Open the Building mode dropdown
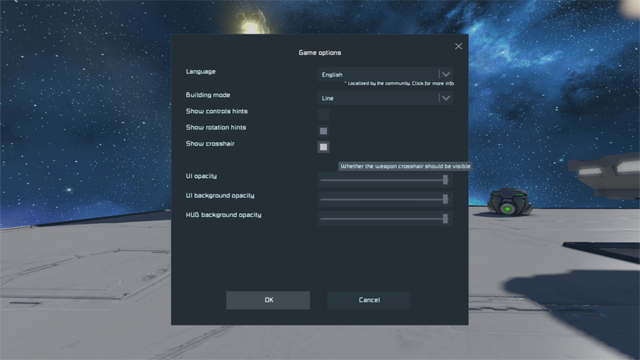Screen dimensions: 640x360 (385, 98)
